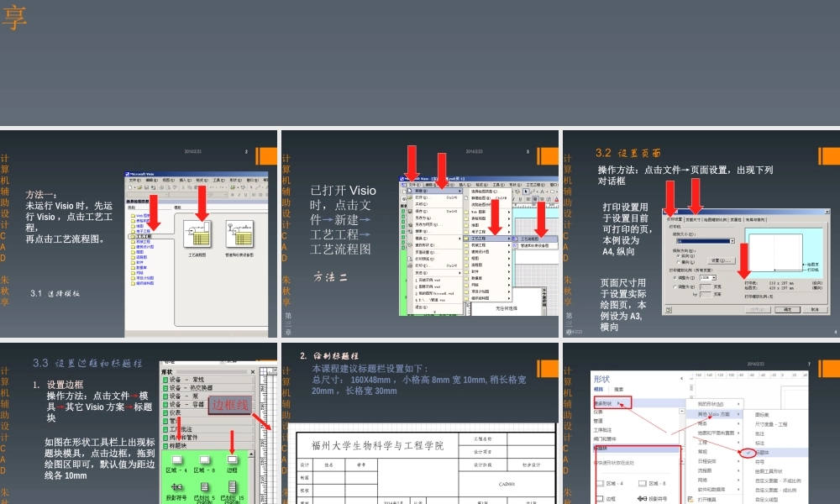This screenshot has height=504, width=840.
Task: Select the 纵向 (portrait) orientation option
Action: pyautogui.click(x=678, y=256)
